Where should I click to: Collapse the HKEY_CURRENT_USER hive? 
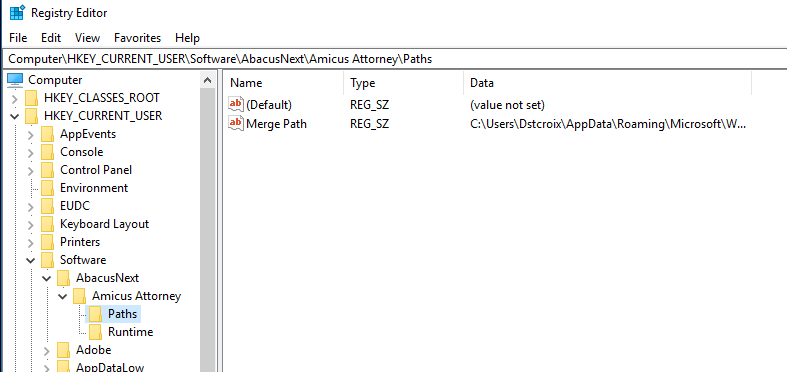point(15,116)
